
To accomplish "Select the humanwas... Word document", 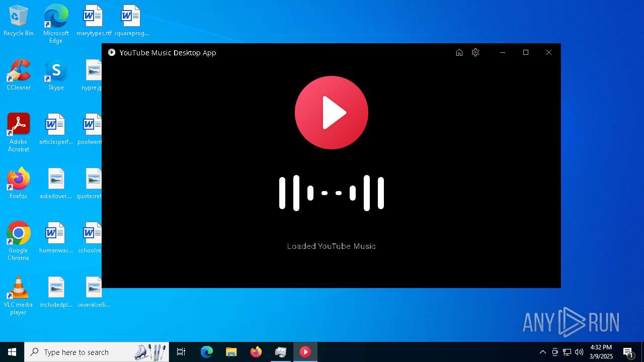I will pyautogui.click(x=56, y=238).
